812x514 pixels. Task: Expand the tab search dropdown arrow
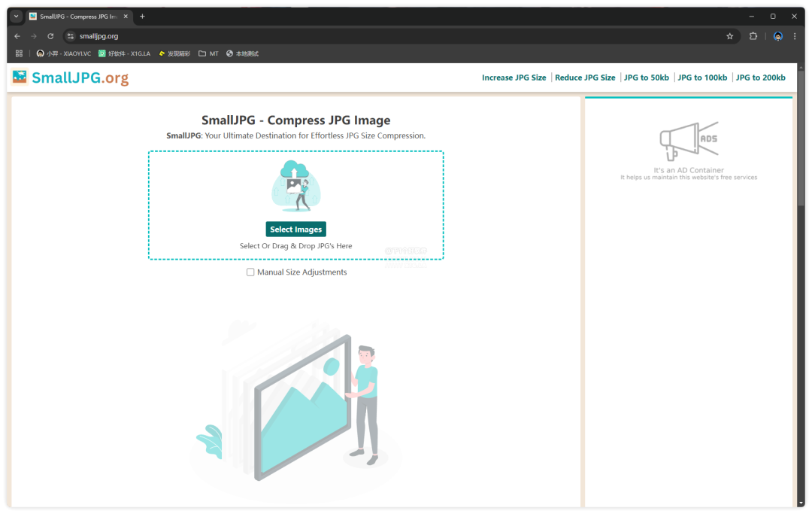click(x=16, y=17)
